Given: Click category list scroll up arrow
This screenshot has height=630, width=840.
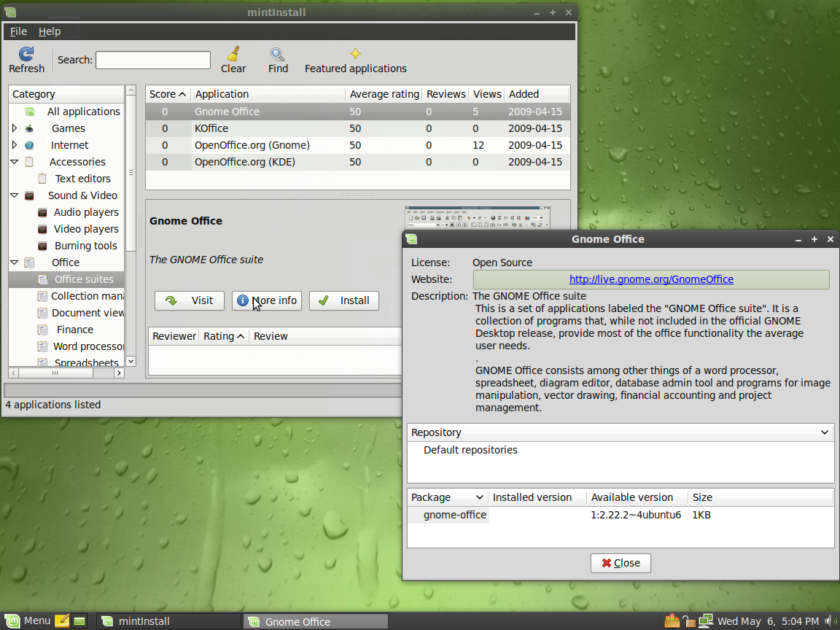Looking at the screenshot, I should (x=131, y=90).
